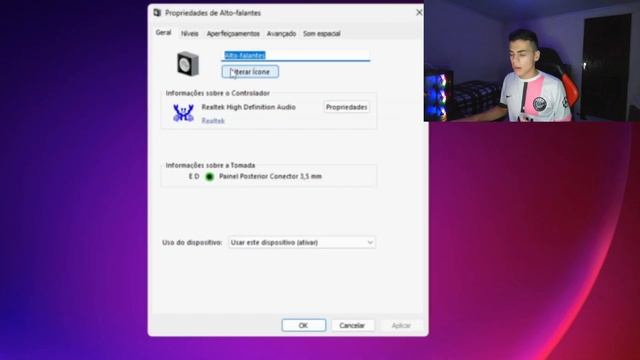Click the webcam video overlay
The width and height of the screenshot is (640, 360).
(532, 61)
